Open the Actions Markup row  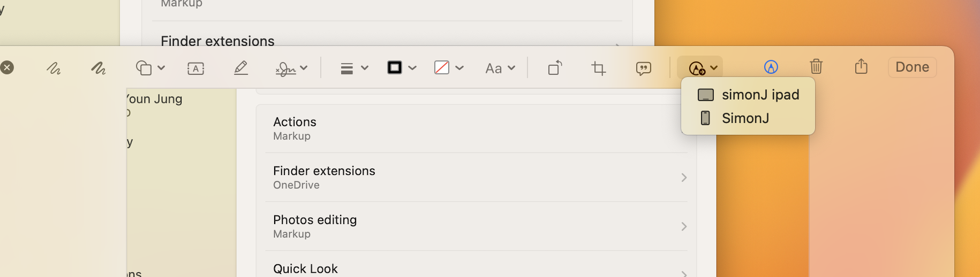(477, 128)
